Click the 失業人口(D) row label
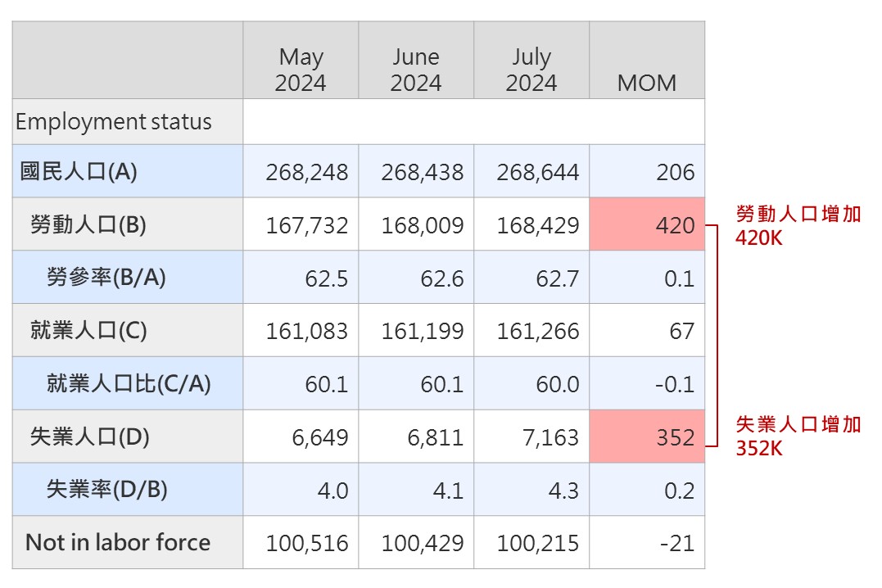The width and height of the screenshot is (882, 588). (89, 436)
